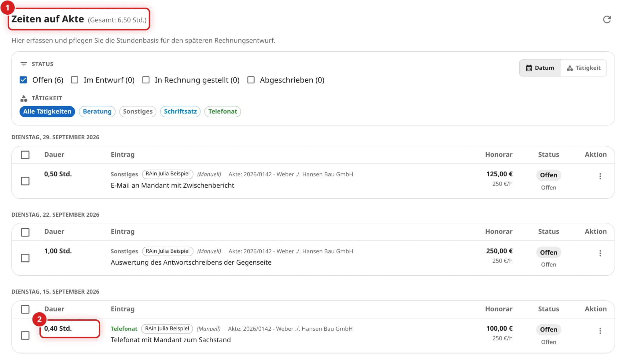Click the green Telefonat label in the 15. September entry

[x=124, y=329]
